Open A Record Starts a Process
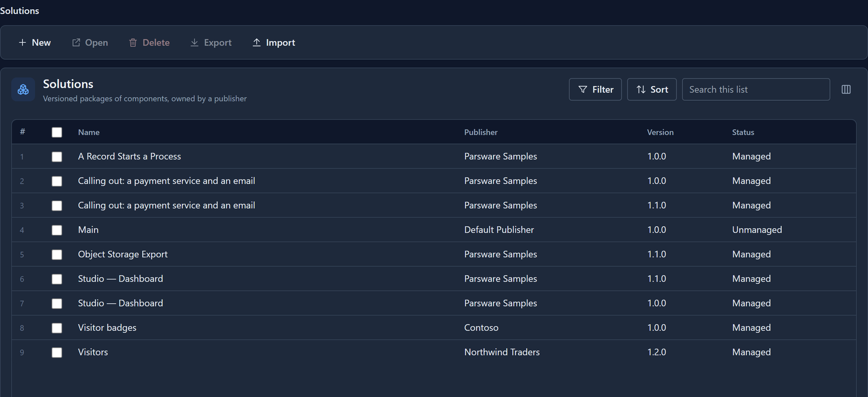Image resolution: width=868 pixels, height=397 pixels. point(130,156)
